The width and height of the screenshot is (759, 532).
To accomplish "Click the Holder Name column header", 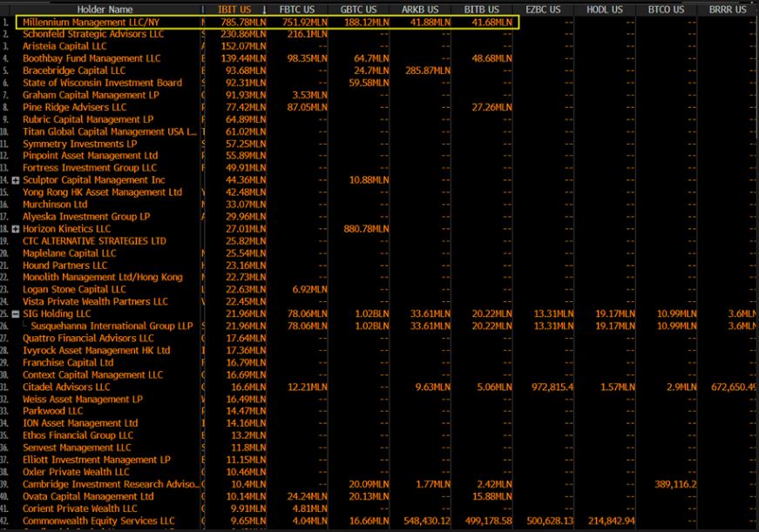I will click(x=105, y=10).
